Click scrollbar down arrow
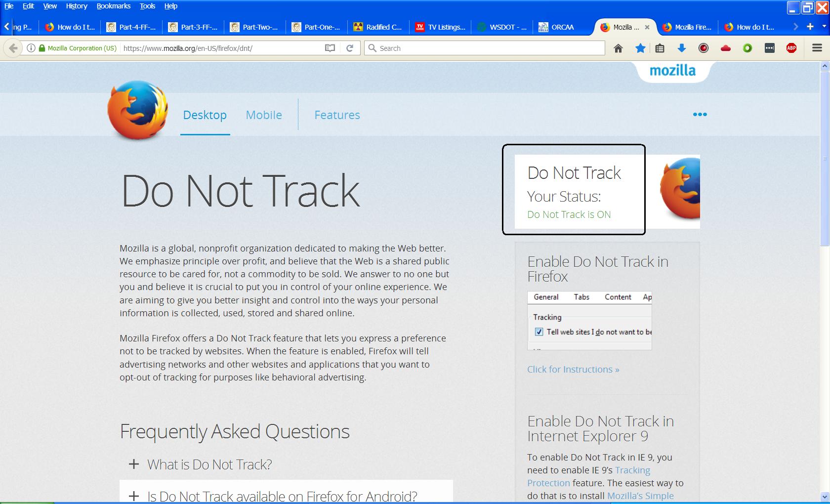 (x=824, y=497)
